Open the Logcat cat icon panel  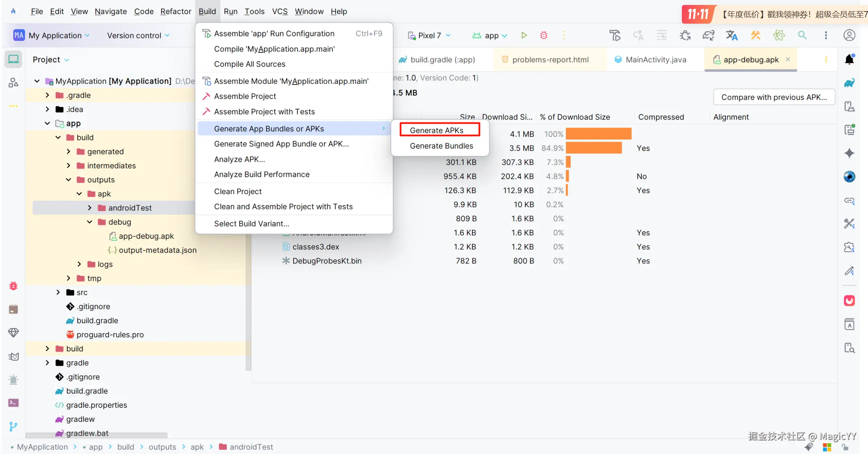(13, 357)
